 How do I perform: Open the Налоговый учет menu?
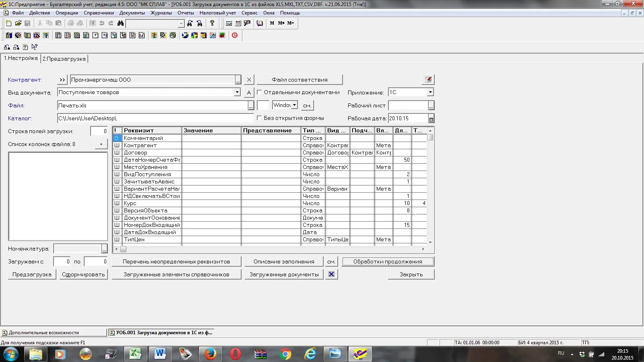pyautogui.click(x=218, y=13)
